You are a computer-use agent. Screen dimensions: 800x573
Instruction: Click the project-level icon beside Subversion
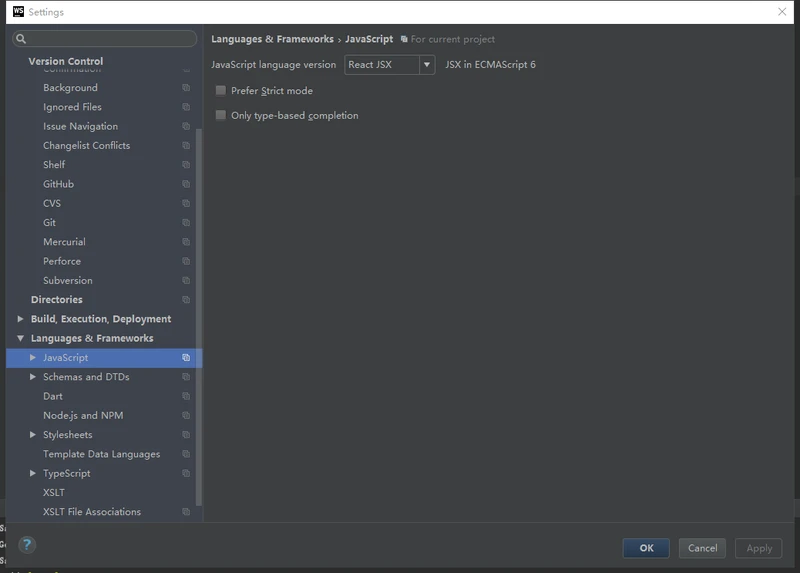186,281
